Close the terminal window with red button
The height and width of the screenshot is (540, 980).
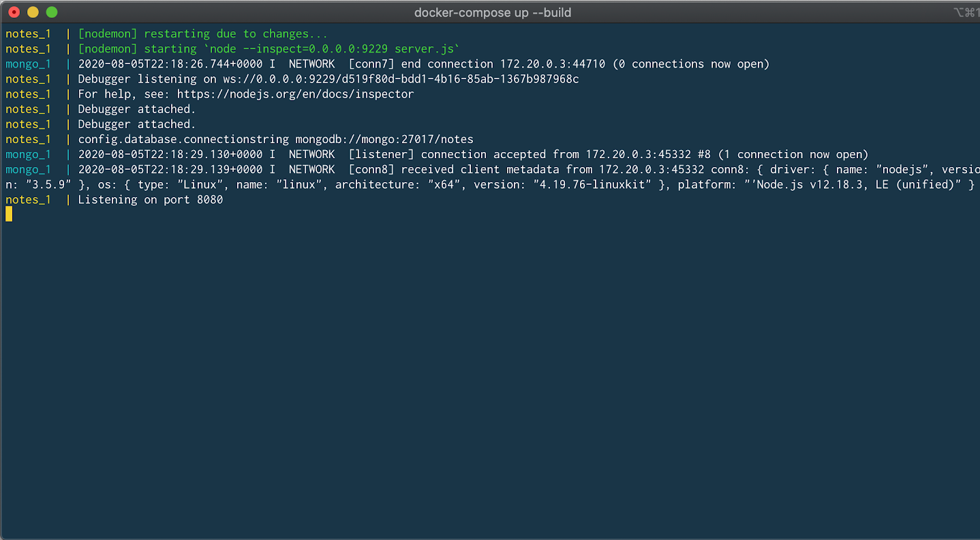[14, 12]
